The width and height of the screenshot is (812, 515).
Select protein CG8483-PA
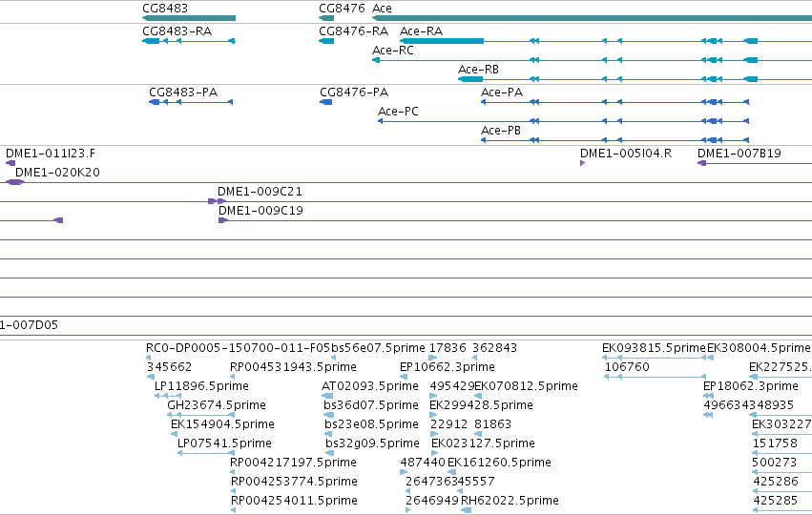point(183,93)
